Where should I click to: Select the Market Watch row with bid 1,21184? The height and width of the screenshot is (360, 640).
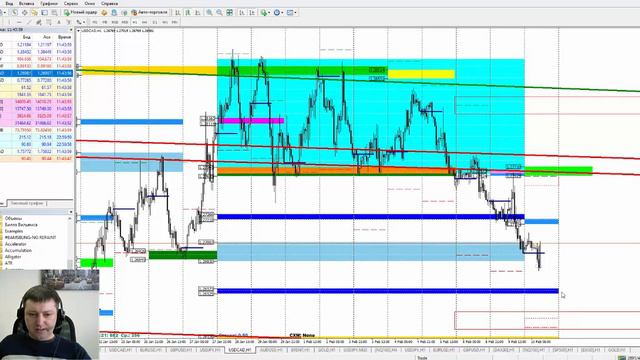[36, 44]
